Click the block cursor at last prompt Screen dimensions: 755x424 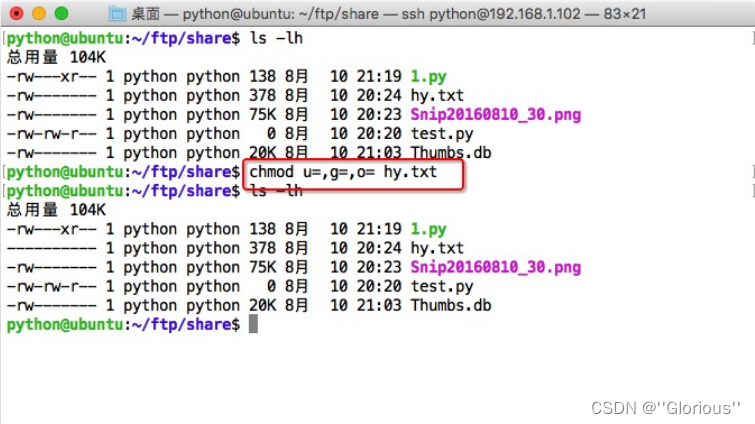[253, 324]
